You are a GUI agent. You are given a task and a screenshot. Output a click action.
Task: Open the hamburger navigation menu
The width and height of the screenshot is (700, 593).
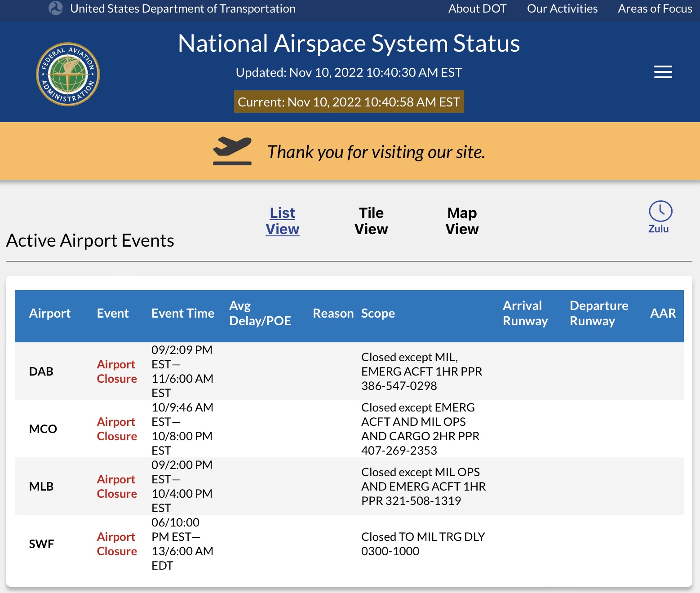coord(663,72)
